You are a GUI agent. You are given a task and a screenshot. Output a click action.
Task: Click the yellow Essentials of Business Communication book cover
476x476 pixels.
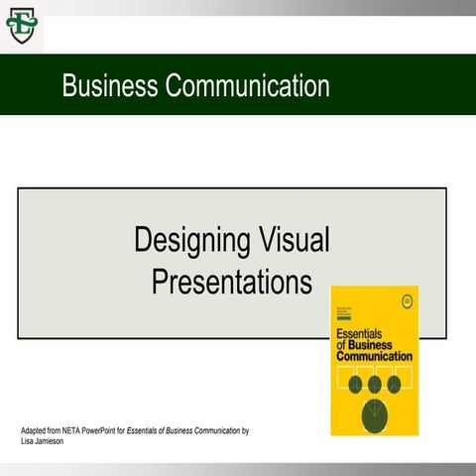click(375, 361)
